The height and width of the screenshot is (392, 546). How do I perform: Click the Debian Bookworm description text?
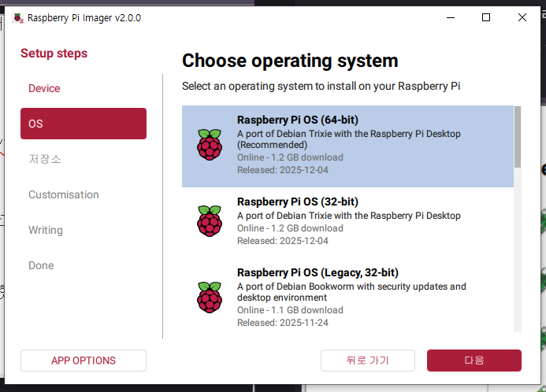tap(351, 292)
